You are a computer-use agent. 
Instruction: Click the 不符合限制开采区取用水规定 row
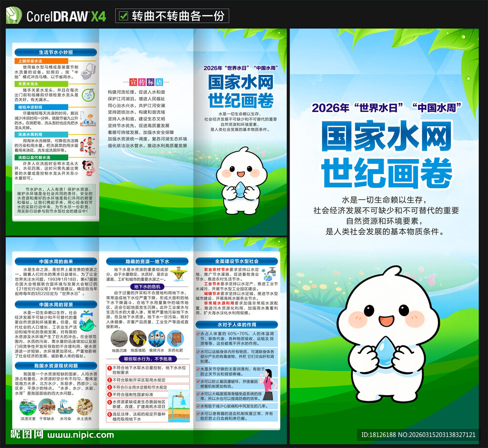tap(148, 380)
